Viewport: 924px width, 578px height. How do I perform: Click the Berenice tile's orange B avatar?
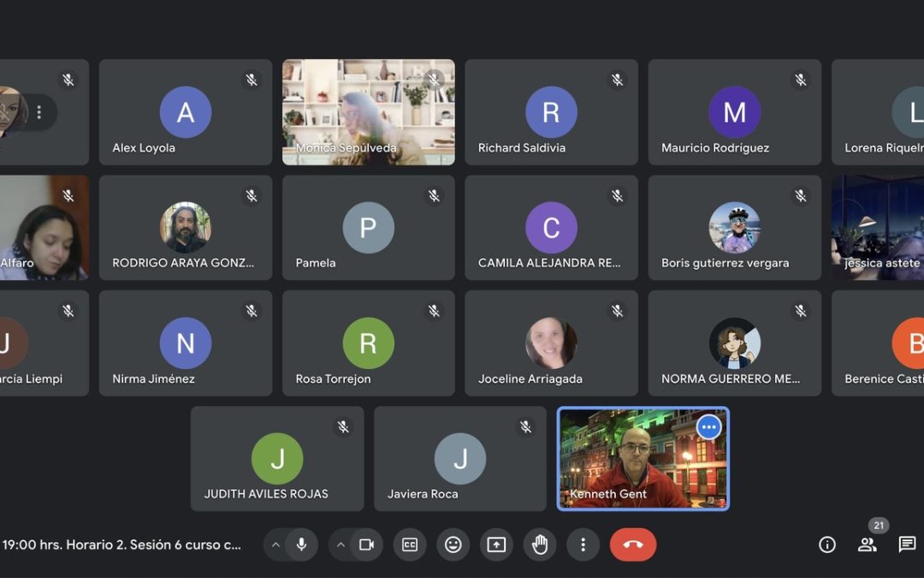coord(908,343)
